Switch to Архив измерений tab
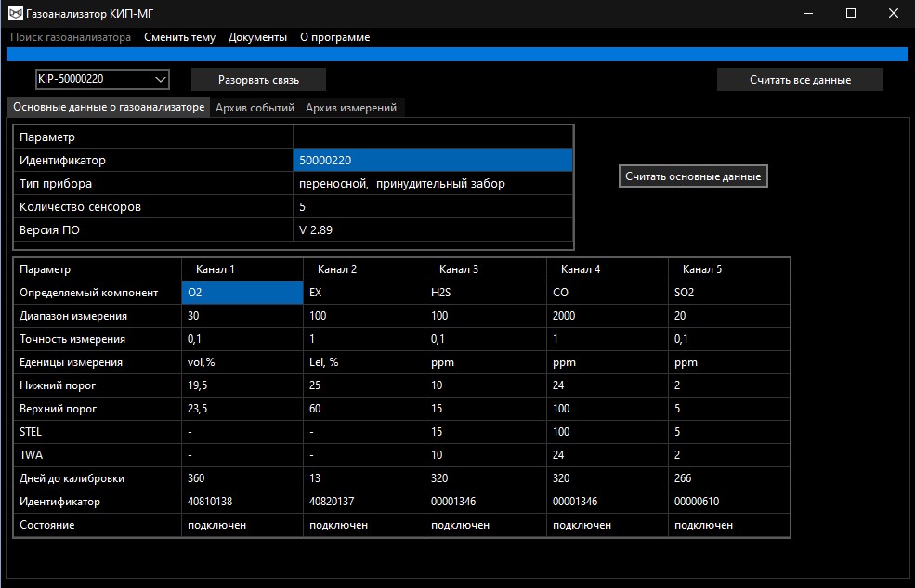The height and width of the screenshot is (588, 915). (351, 108)
